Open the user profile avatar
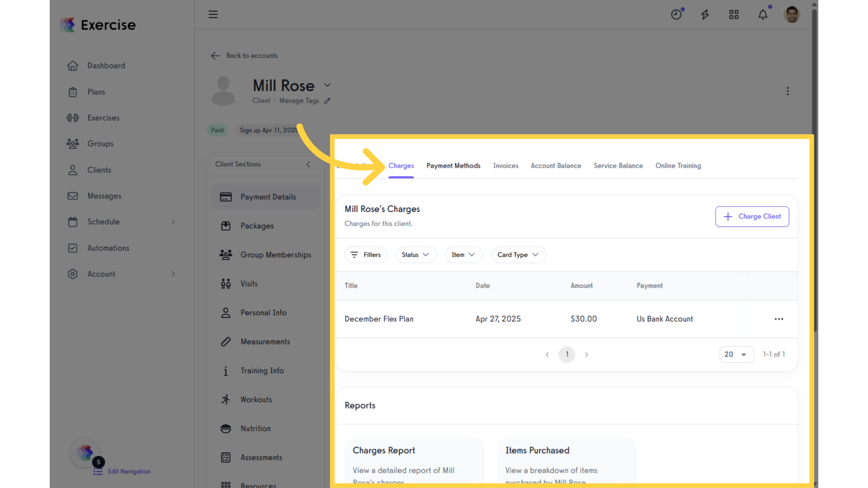868x488 pixels. [x=792, y=14]
